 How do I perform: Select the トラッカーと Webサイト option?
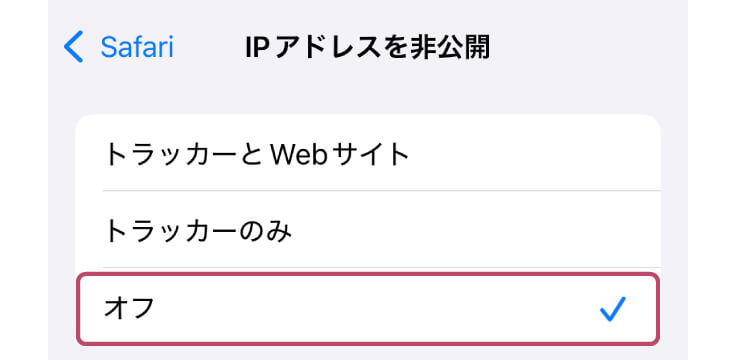(x=368, y=153)
